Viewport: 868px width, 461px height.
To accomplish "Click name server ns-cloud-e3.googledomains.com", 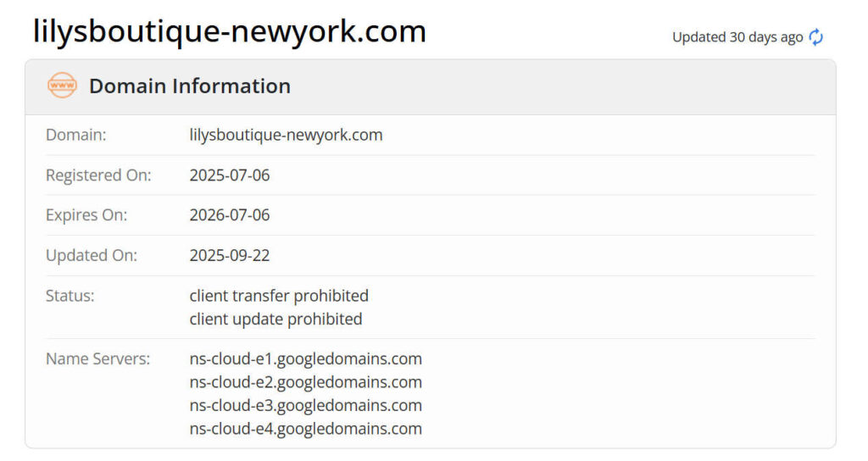I will pyautogui.click(x=305, y=406).
